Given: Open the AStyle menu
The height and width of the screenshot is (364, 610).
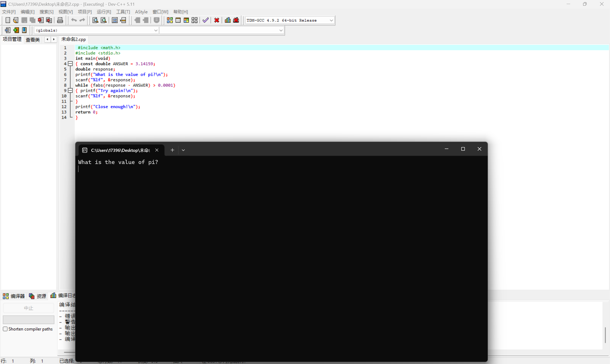Looking at the screenshot, I should pyautogui.click(x=141, y=12).
